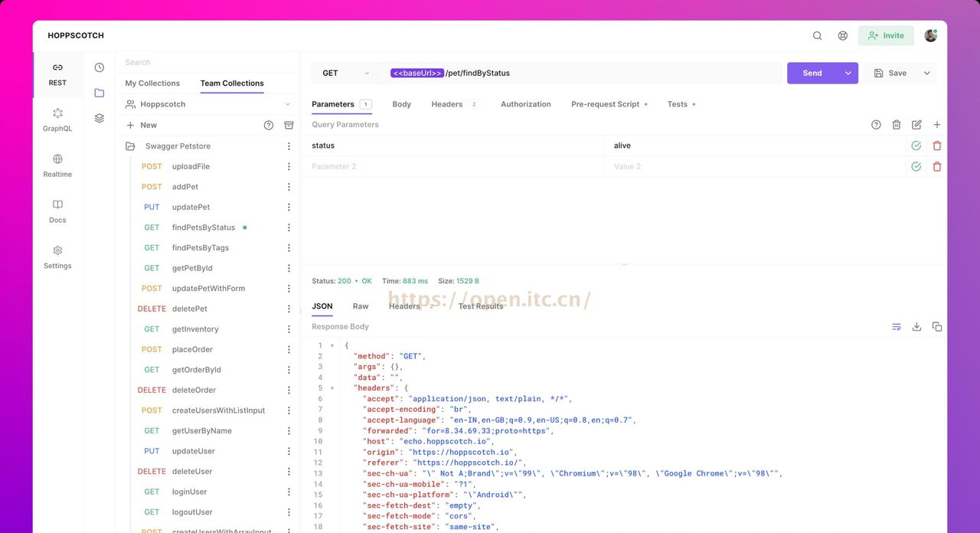Open the Authorization tab
The image size is (980, 533).
coord(525,104)
